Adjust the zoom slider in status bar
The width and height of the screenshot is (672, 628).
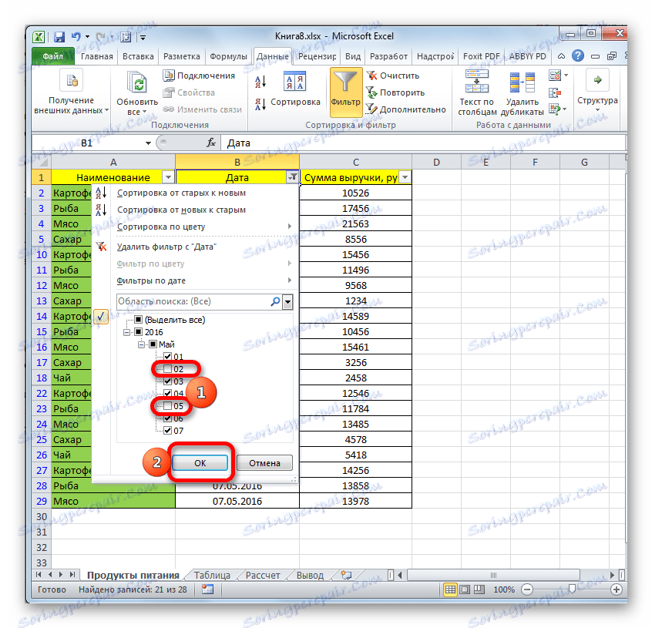[571, 589]
